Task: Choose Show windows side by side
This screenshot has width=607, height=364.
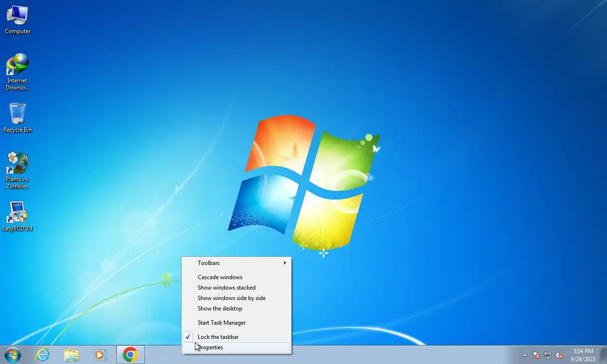Action: 236,298
